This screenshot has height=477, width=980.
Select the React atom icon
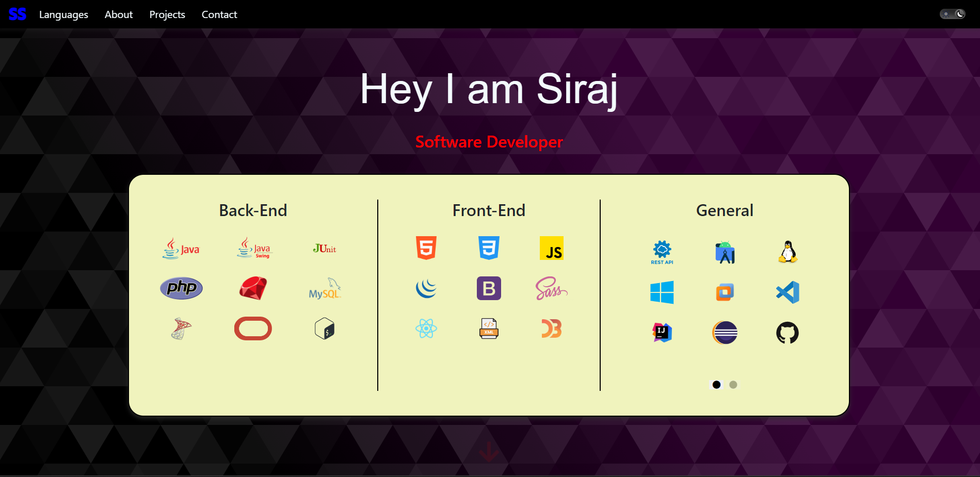426,328
